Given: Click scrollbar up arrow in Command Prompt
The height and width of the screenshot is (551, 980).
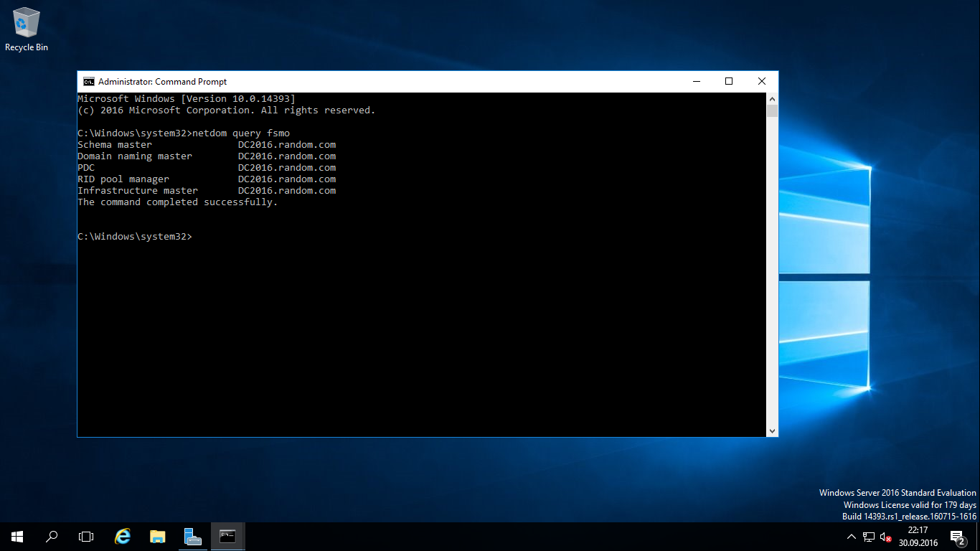Looking at the screenshot, I should pos(772,98).
